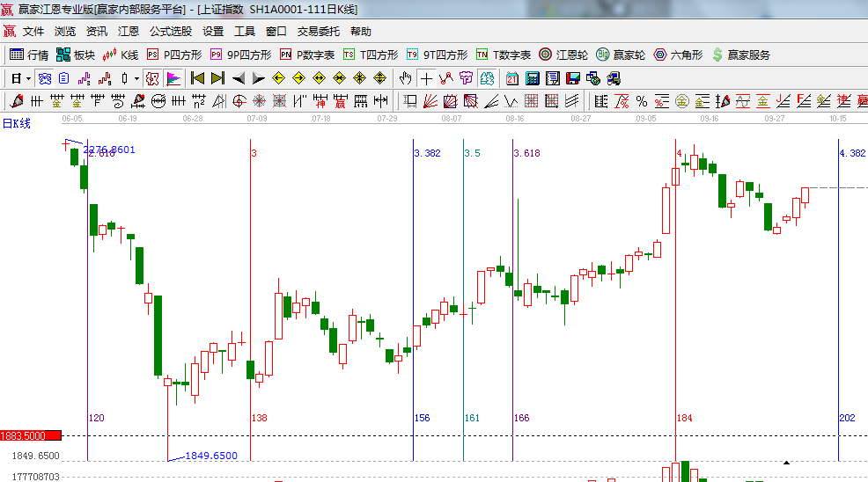
Task: Toggle the crosshair cursor button
Action: (426, 78)
